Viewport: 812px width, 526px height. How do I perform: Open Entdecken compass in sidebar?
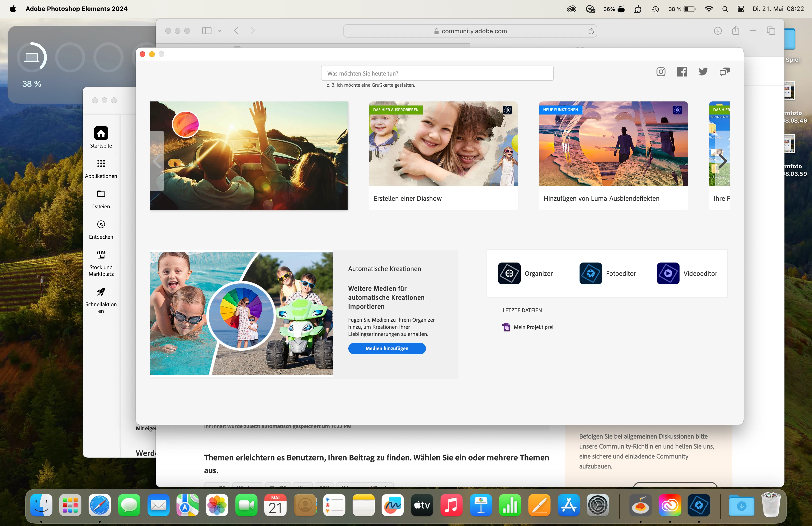click(x=101, y=224)
